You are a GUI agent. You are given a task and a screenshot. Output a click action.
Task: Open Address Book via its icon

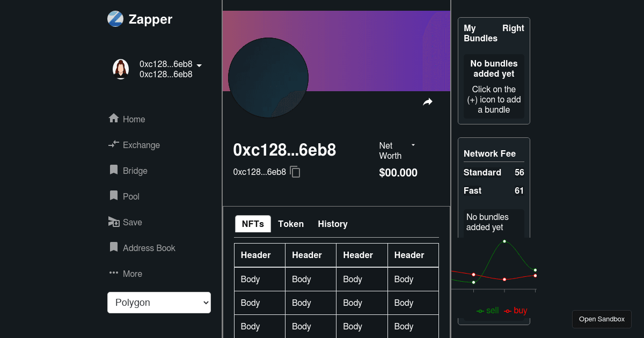[113, 247]
